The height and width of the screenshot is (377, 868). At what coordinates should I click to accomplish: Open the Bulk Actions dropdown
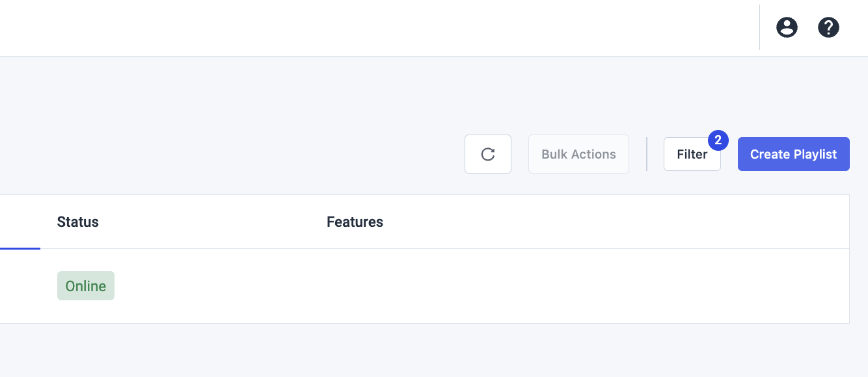[578, 154]
